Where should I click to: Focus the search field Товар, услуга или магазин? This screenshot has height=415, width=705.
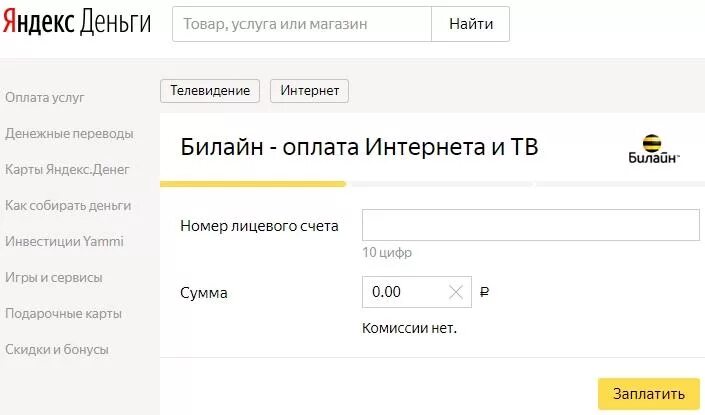point(302,24)
